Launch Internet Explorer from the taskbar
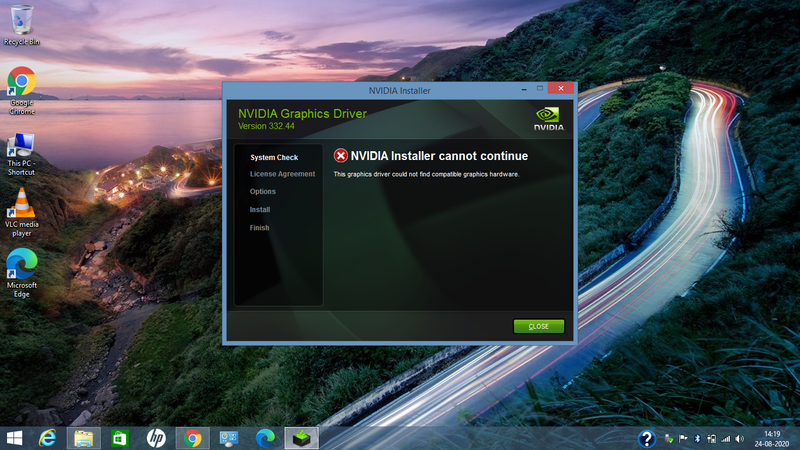Image resolution: width=800 pixels, height=450 pixels. click(47, 438)
